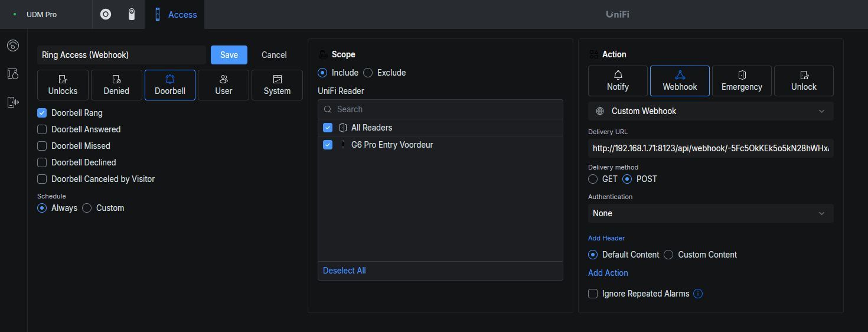Select the Unlock action type
Screen dimensions: 868x332
(804, 81)
